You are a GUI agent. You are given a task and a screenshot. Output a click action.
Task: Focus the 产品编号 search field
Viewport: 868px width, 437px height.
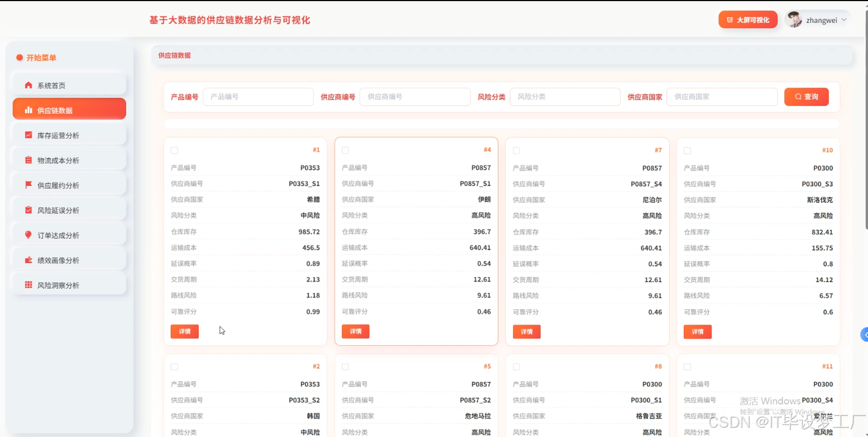point(258,97)
